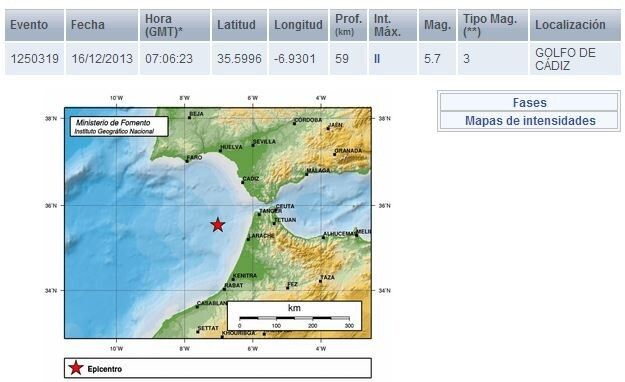The height and width of the screenshot is (382, 625).
Task: Click the Int. Máx. column header
Action: click(393, 25)
